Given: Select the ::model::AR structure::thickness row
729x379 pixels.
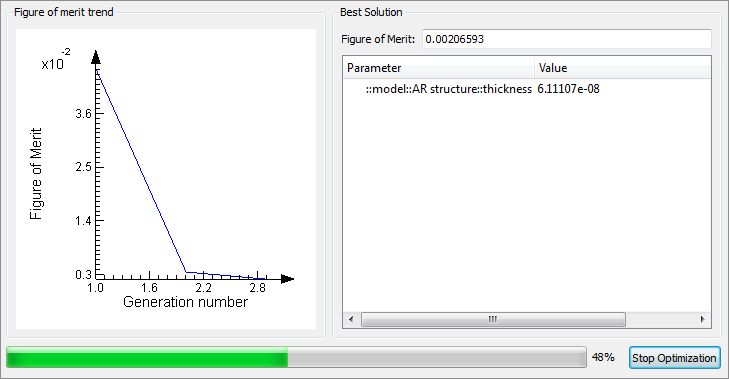Looking at the screenshot, I should pyautogui.click(x=527, y=89).
